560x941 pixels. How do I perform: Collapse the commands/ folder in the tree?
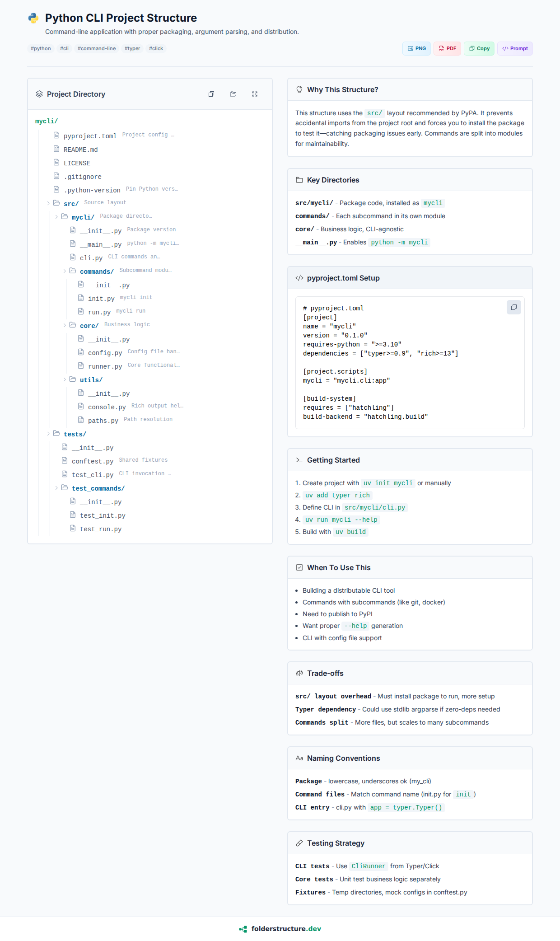tap(65, 271)
